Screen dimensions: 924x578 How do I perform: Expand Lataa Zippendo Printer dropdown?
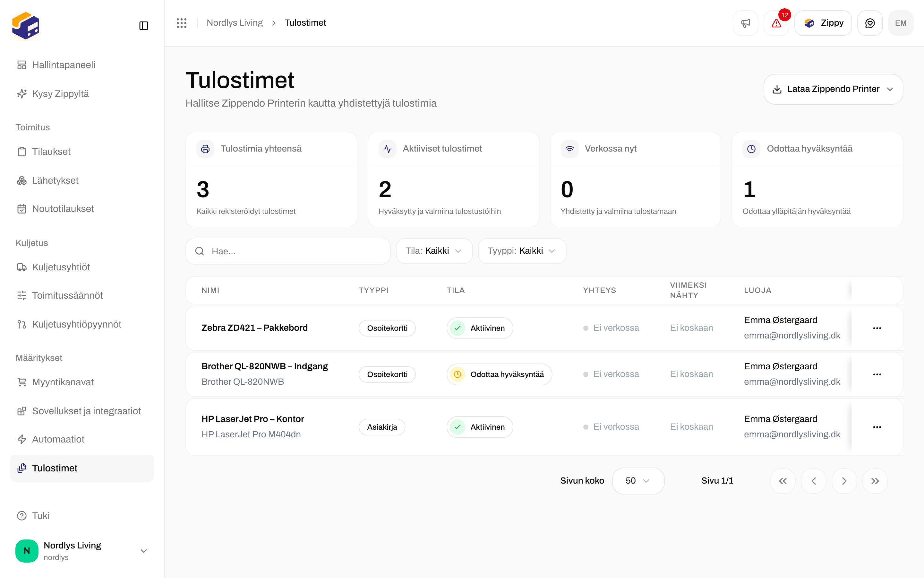833,89
